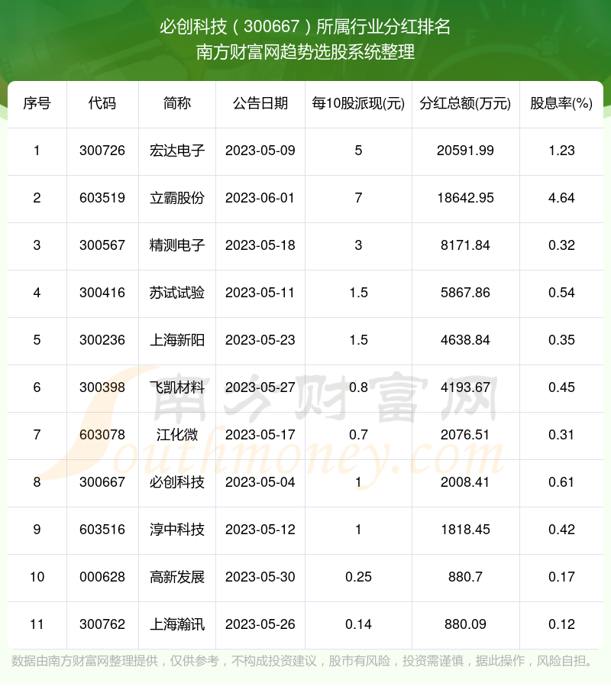Click date 2023-05-12

click(260, 530)
